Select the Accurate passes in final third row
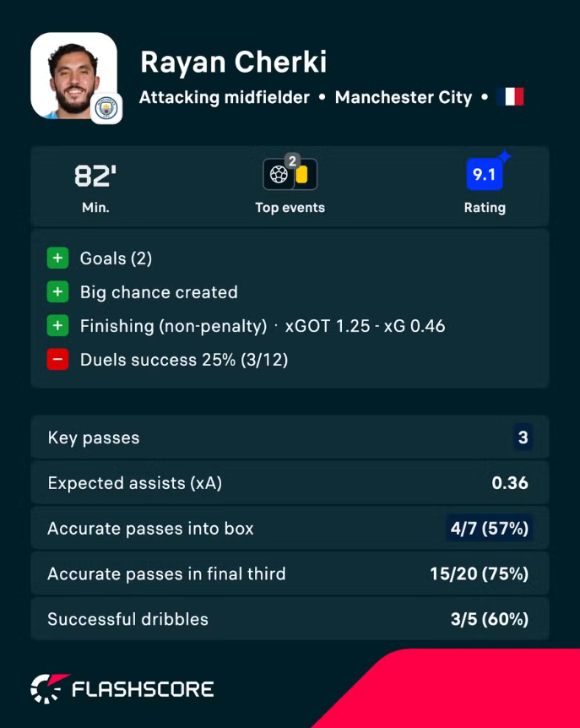580x728 pixels. 290,573
